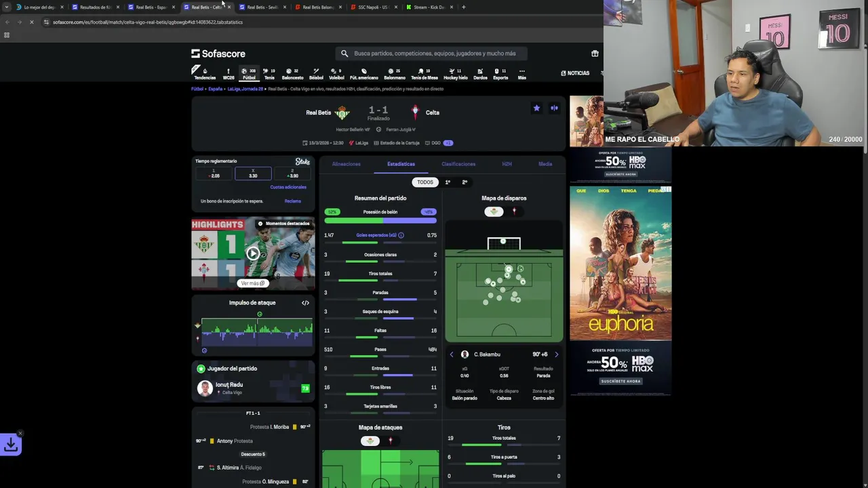Open the Tenis de Mesa category
868x488 pixels.
424,74
